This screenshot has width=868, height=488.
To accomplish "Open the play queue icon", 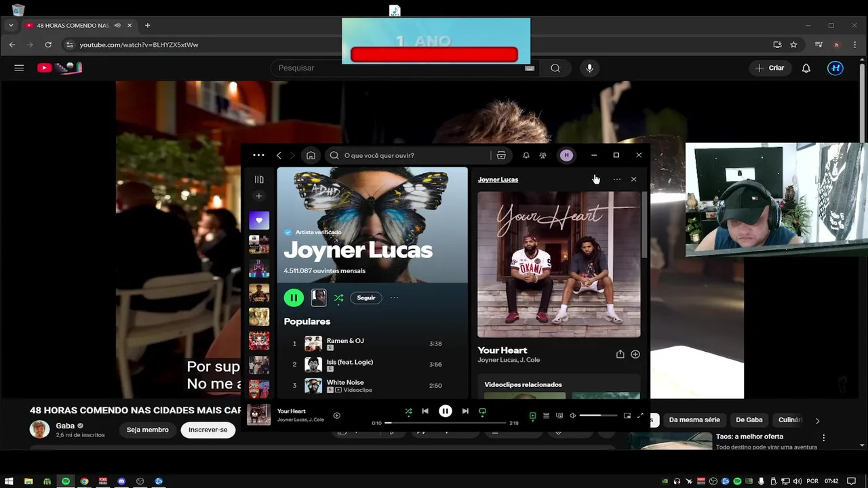I will coord(546,415).
